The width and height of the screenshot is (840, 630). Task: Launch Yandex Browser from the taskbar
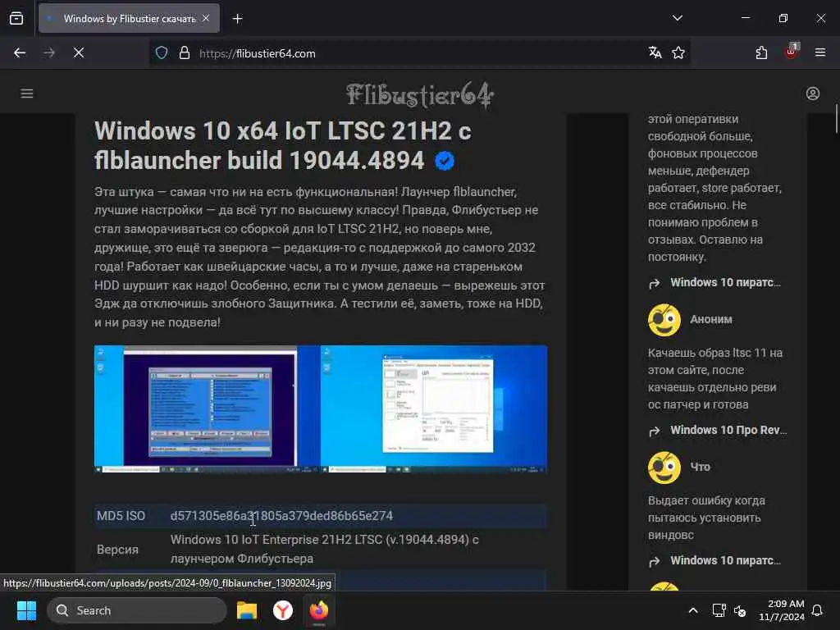coord(283,610)
